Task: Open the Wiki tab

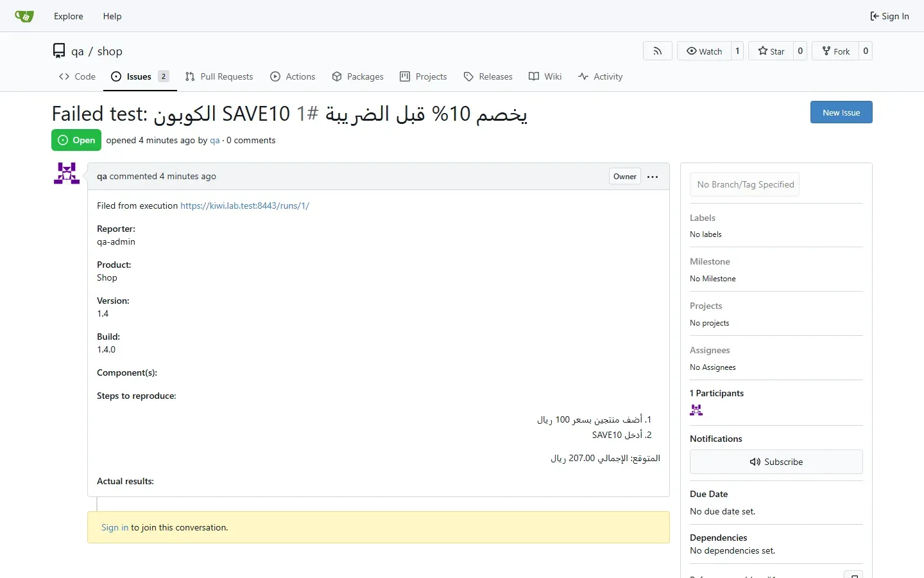Action: click(x=545, y=76)
